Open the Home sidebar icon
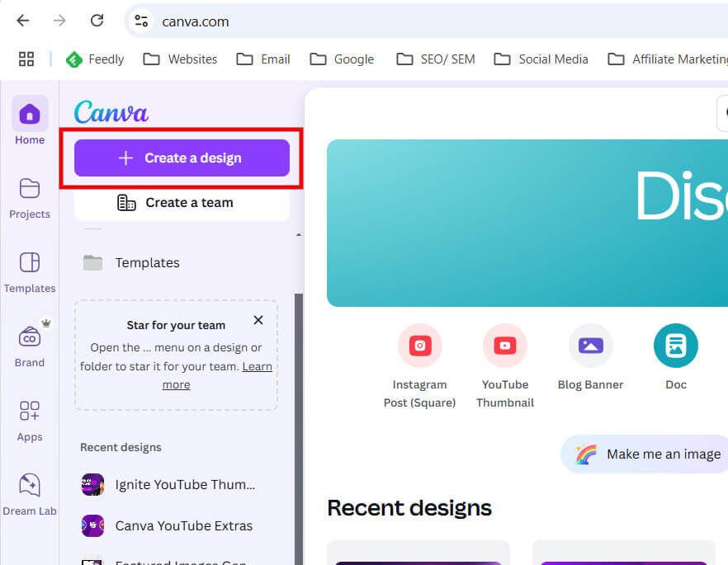Image resolution: width=728 pixels, height=565 pixels. (30, 114)
